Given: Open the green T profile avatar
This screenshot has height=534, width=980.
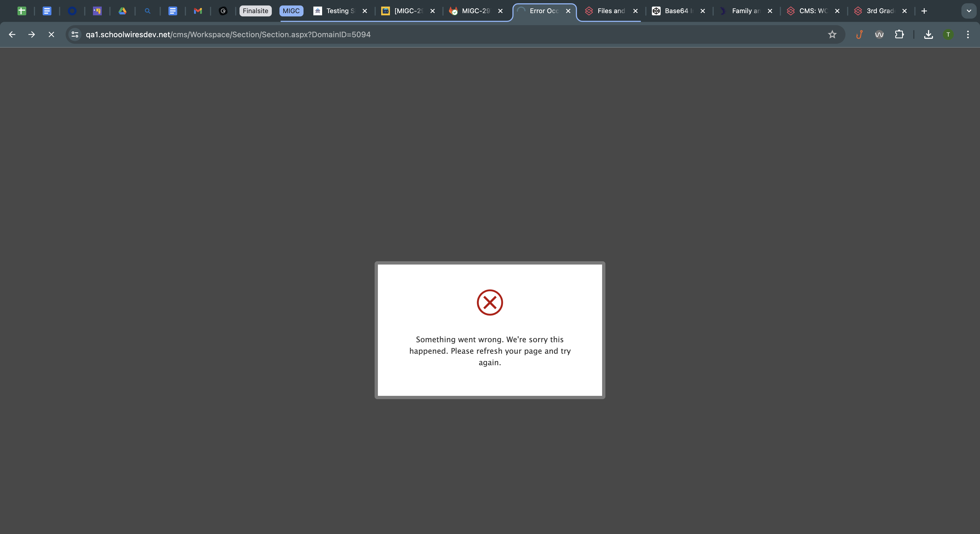Looking at the screenshot, I should (x=948, y=35).
